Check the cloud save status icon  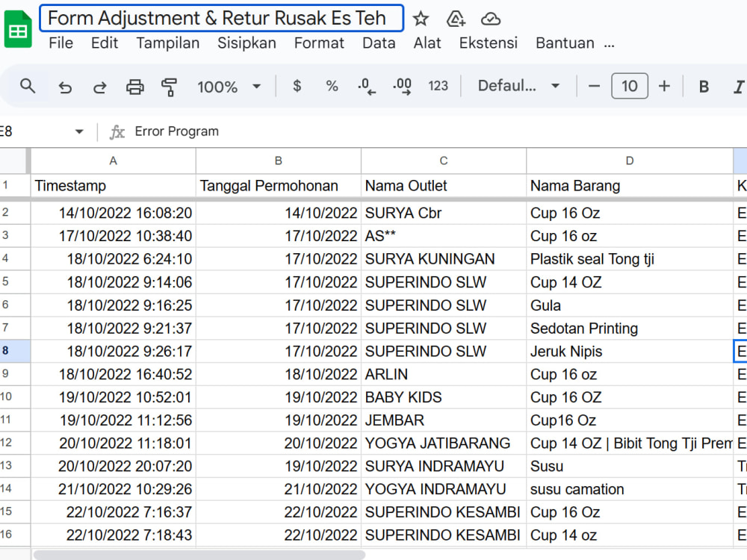[x=490, y=19]
